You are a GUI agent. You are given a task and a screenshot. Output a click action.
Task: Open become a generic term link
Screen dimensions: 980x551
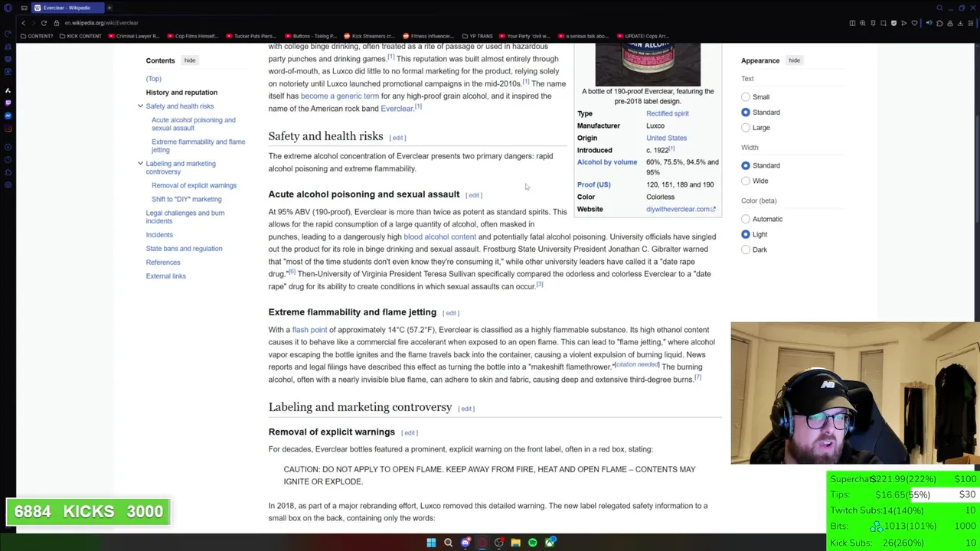[x=339, y=96]
